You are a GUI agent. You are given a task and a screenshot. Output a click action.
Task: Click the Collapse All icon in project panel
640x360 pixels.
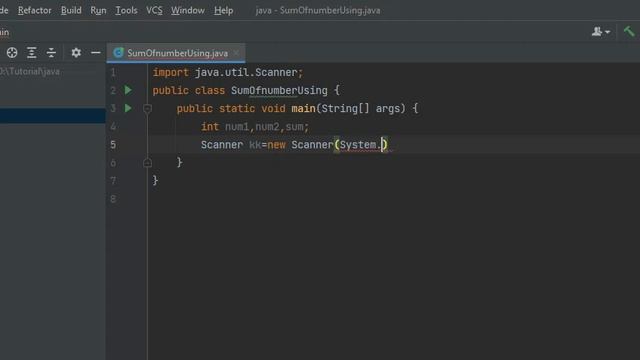point(51,53)
